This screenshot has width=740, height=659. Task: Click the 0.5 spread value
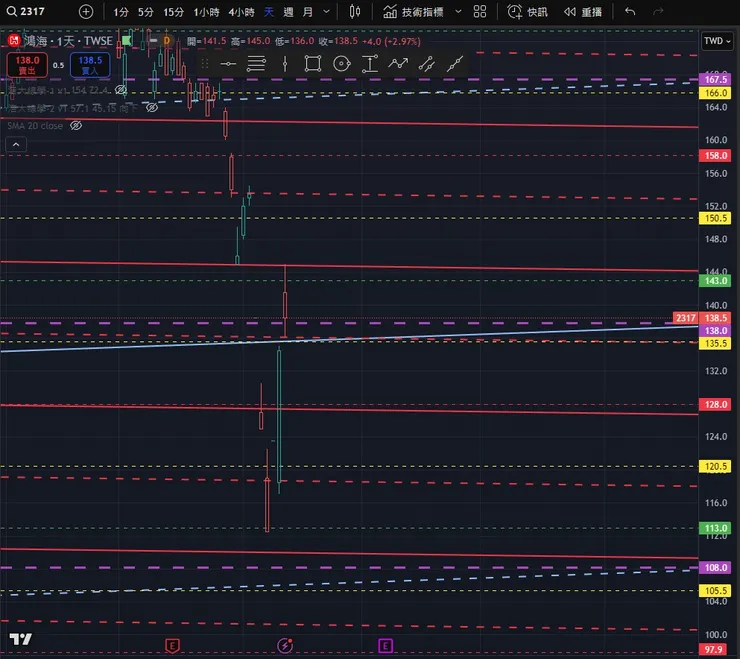(59, 65)
